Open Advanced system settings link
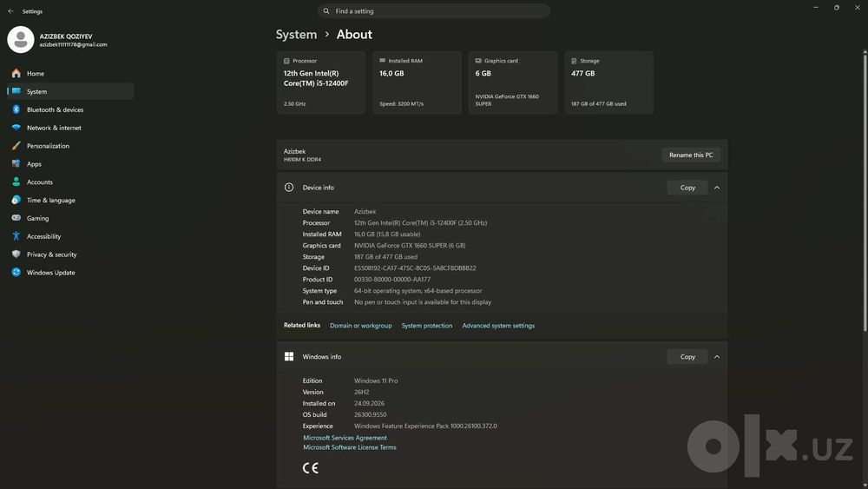Screen dimensions: 868x489 click(498, 326)
